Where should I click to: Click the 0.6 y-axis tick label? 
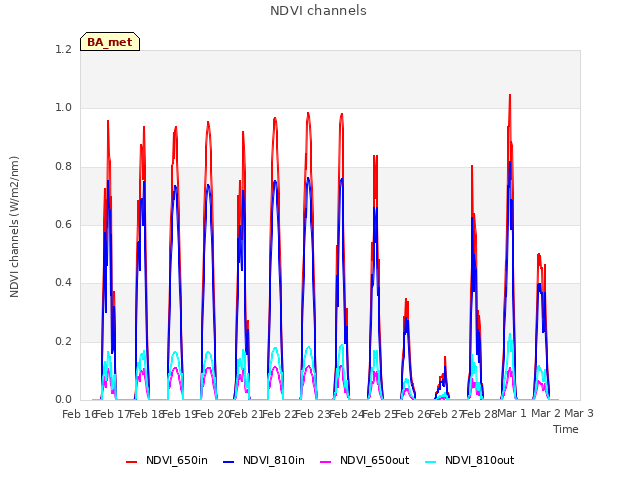(63, 224)
